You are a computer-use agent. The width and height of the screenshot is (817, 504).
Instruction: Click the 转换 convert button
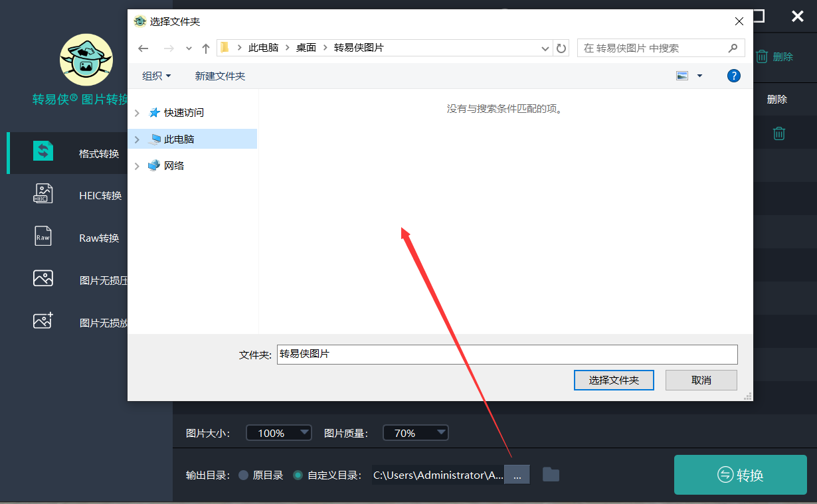(741, 475)
